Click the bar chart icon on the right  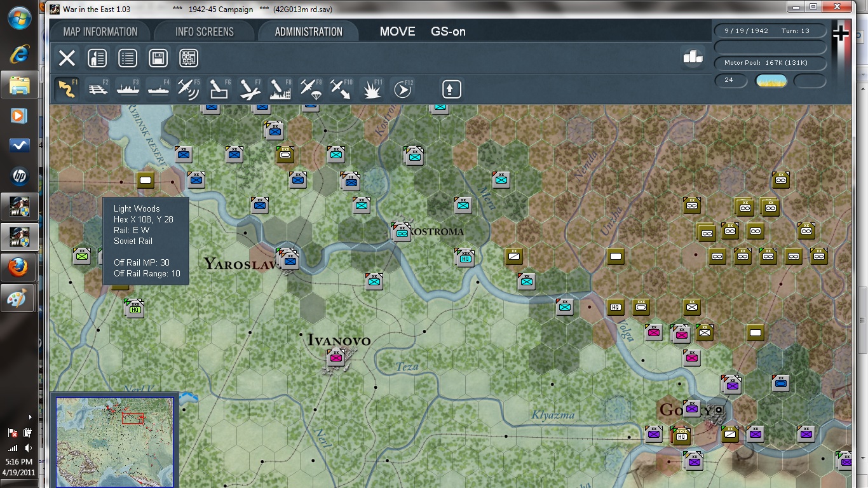click(693, 57)
